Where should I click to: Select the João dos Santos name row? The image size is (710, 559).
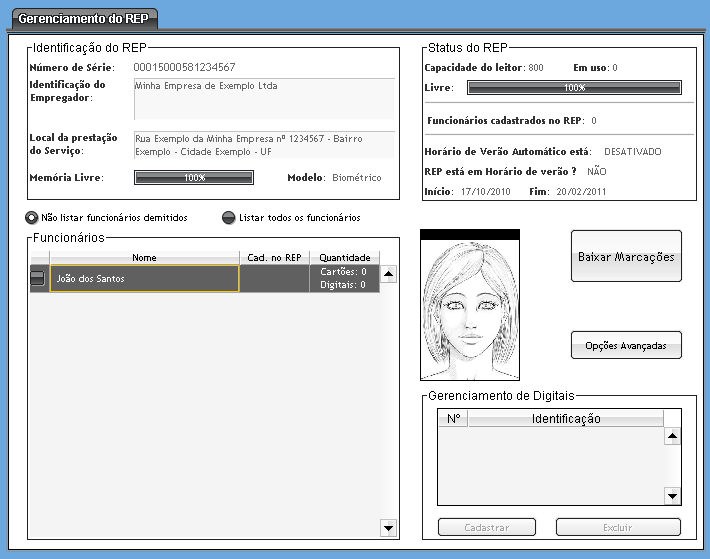144,278
